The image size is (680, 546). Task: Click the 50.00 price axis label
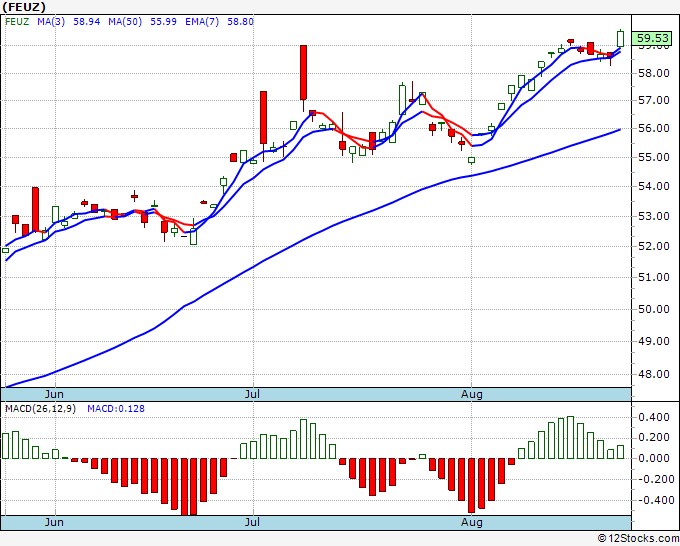click(654, 309)
